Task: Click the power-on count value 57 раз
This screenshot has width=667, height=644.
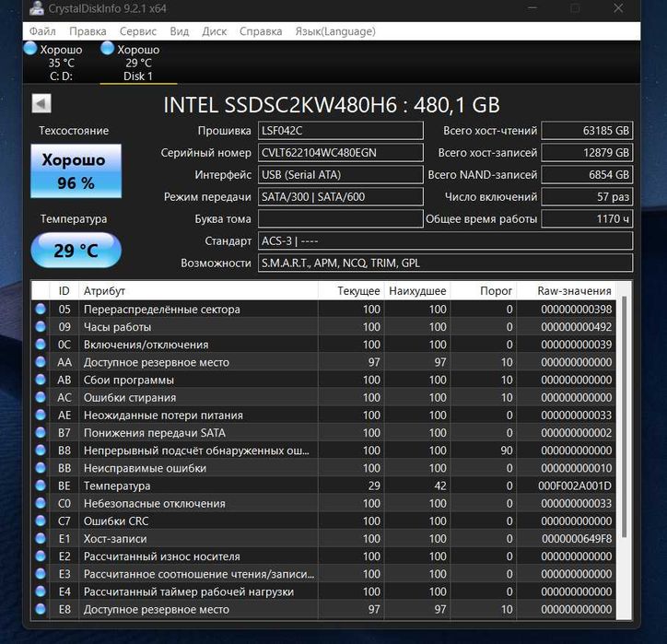Action: (587, 197)
